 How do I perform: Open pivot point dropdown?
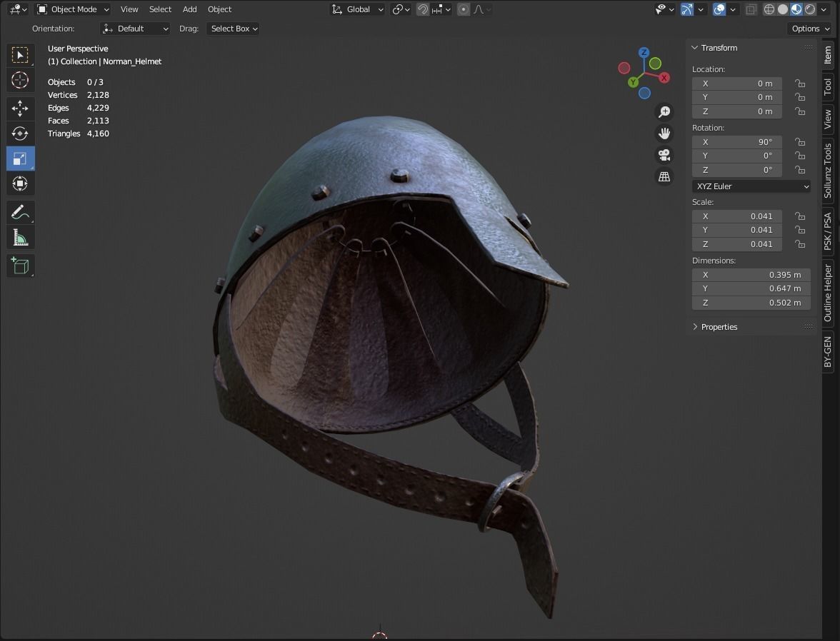pyautogui.click(x=401, y=9)
